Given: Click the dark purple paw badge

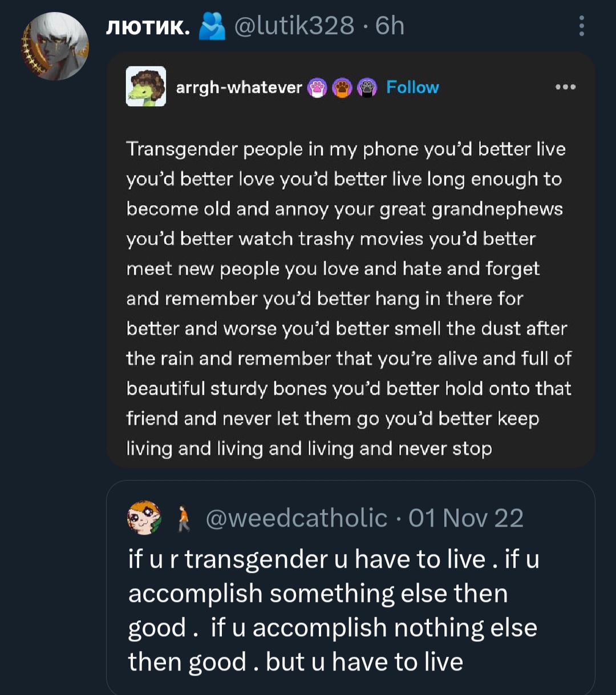Looking at the screenshot, I should click(x=368, y=88).
